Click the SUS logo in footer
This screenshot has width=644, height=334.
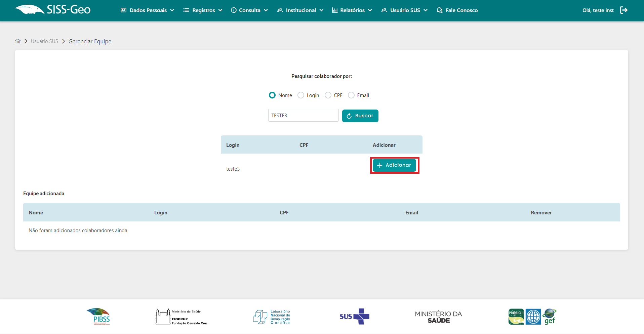pyautogui.click(x=354, y=317)
